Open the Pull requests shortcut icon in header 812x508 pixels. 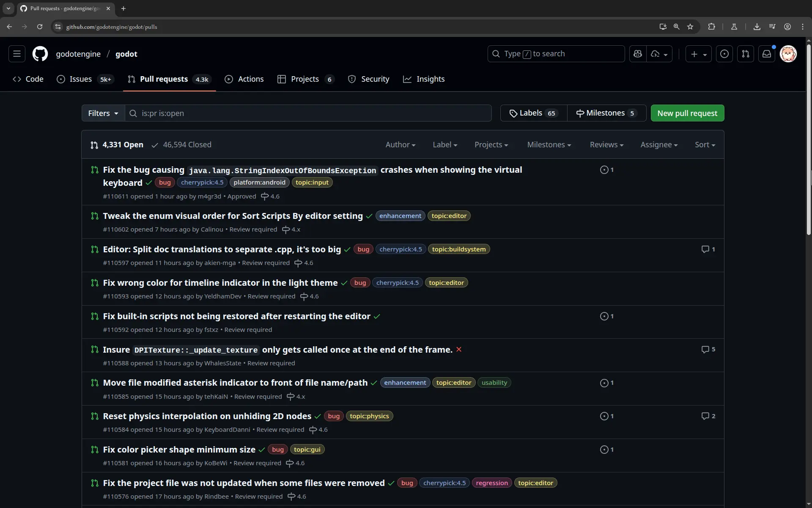[x=746, y=54]
